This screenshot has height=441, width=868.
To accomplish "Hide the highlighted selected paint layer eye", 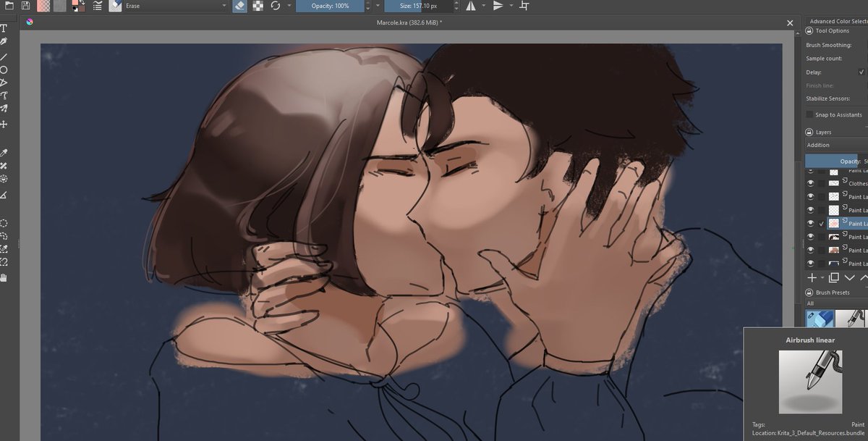I will (810, 224).
